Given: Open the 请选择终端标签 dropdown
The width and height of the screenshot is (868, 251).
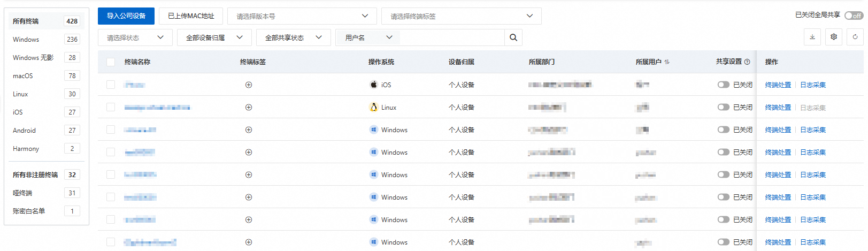Looking at the screenshot, I should pyautogui.click(x=462, y=16).
